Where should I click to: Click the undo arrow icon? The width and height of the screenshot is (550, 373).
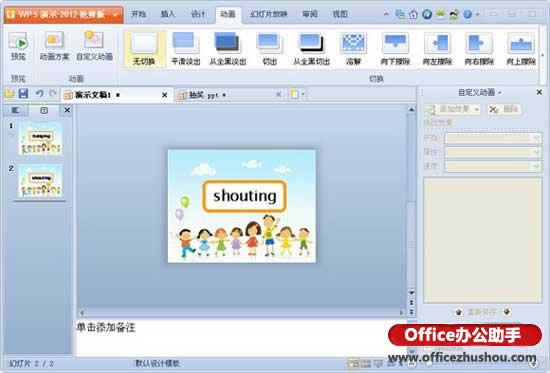pyautogui.click(x=40, y=94)
